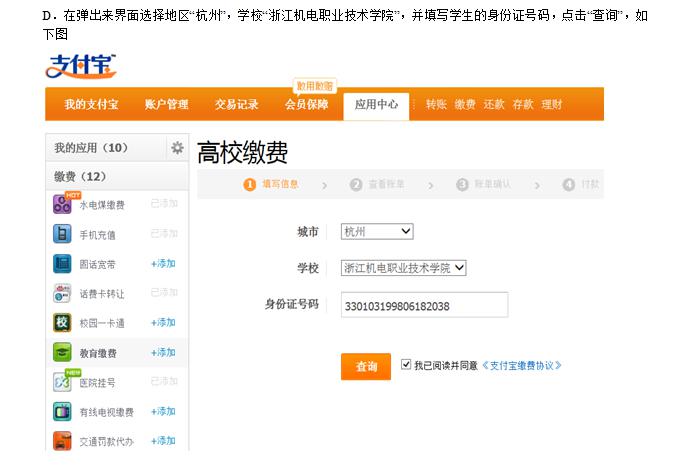Click the 有线电视缴费 cable TV icon
693x465 pixels.
pyautogui.click(x=62, y=411)
